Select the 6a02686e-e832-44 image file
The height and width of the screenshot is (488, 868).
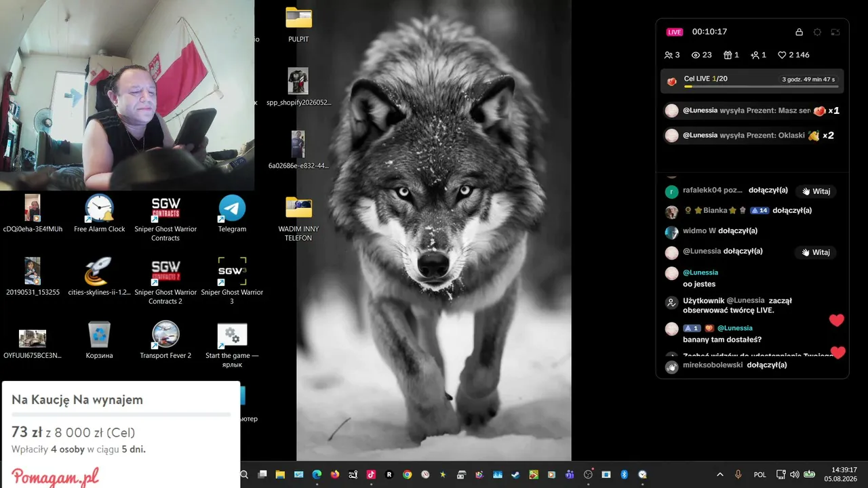[298, 150]
